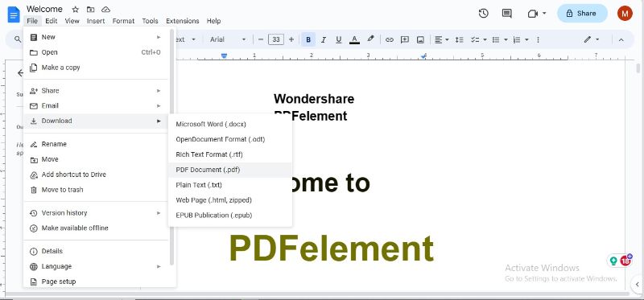Download as EPUB Publication (.epub)
This screenshot has height=300, width=644.
(x=230, y=215)
